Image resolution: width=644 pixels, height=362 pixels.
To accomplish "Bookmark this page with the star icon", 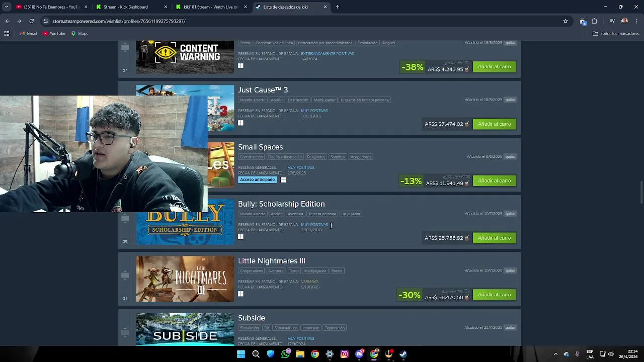I will click(566, 21).
